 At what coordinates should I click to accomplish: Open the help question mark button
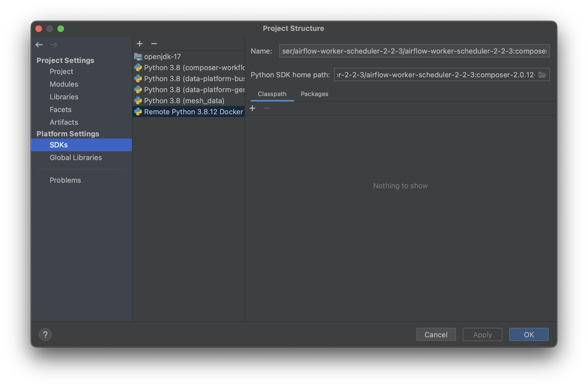coord(45,334)
